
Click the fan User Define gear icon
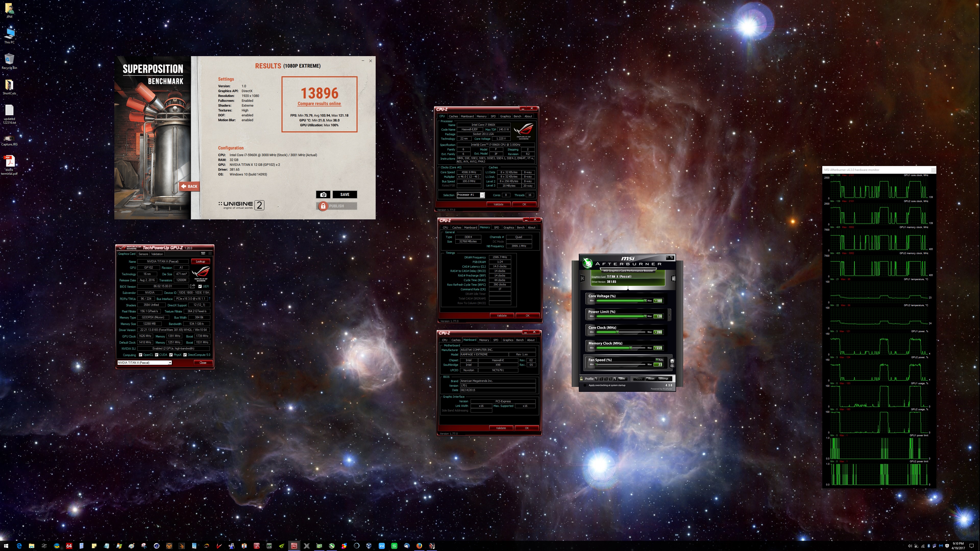coord(672,363)
